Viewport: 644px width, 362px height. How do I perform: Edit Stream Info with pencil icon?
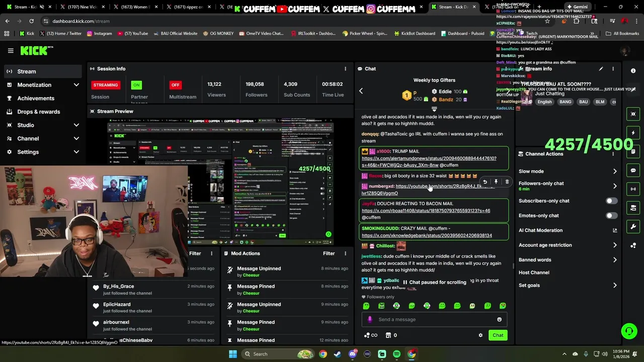[x=601, y=69]
